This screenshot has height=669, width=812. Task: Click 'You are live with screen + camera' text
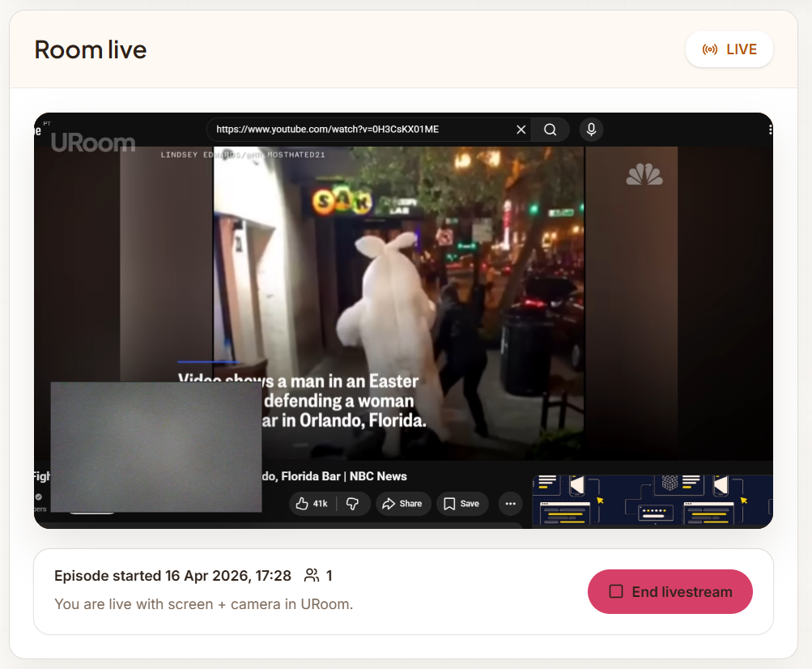[203, 604]
